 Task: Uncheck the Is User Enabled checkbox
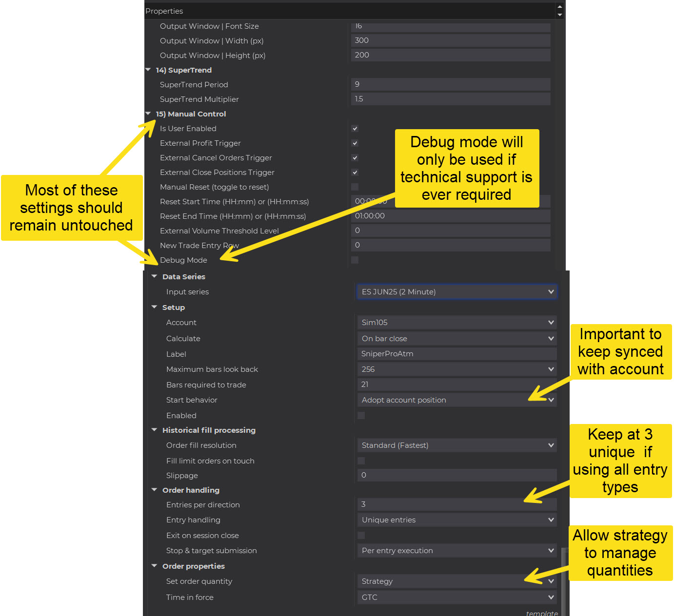point(355,129)
